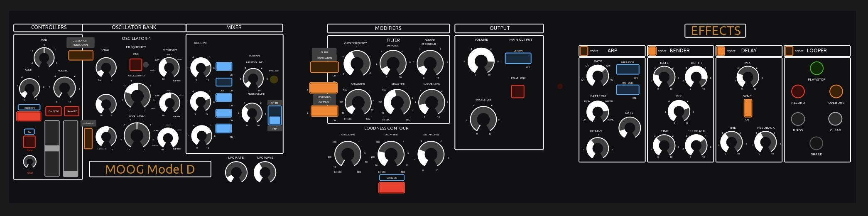Click the OSCILLATOR BANK section header
This screenshot has width=868, height=216.
tap(134, 27)
